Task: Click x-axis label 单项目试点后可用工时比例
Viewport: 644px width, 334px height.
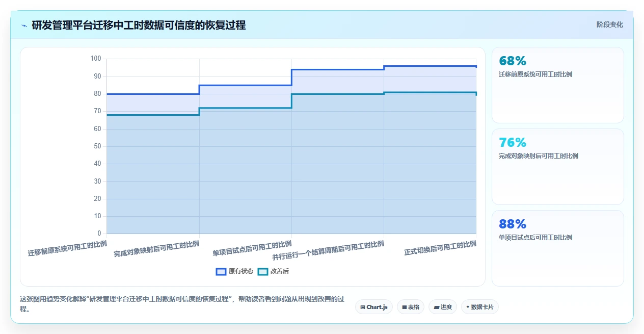Action: tap(252, 248)
